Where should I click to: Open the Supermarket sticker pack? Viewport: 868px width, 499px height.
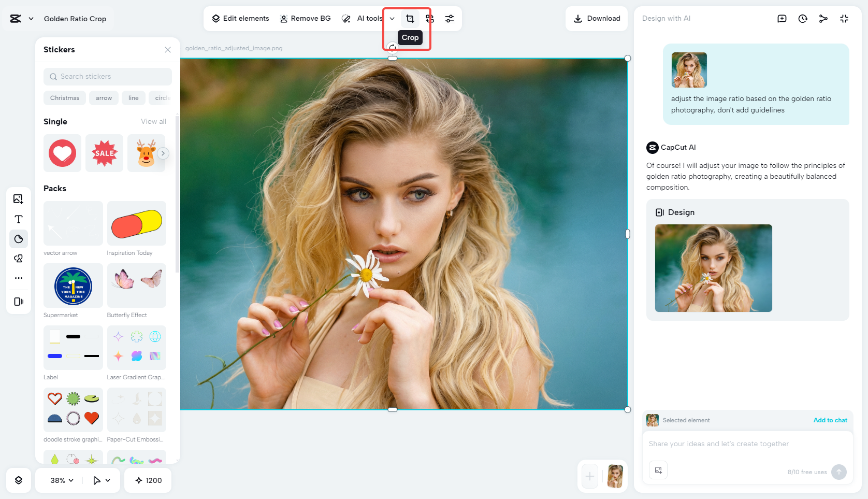pos(73,286)
